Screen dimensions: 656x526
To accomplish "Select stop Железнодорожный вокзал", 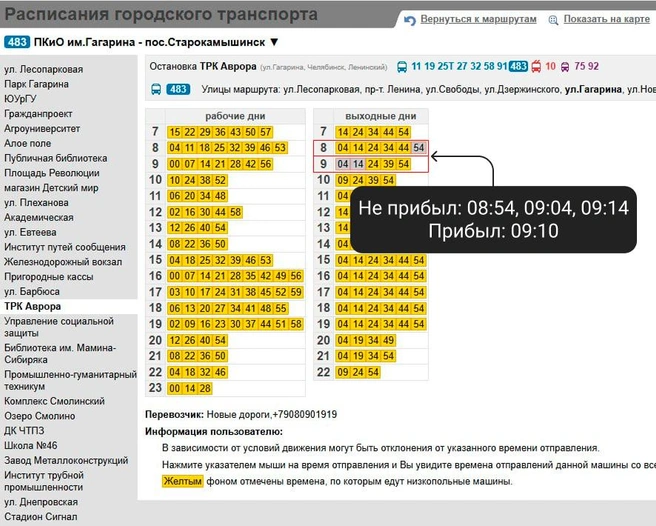I will coord(63,262).
